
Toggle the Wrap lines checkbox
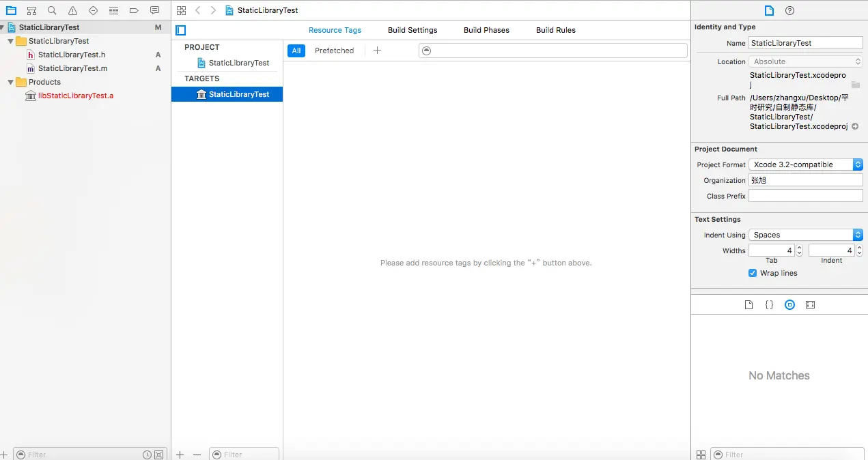[753, 273]
